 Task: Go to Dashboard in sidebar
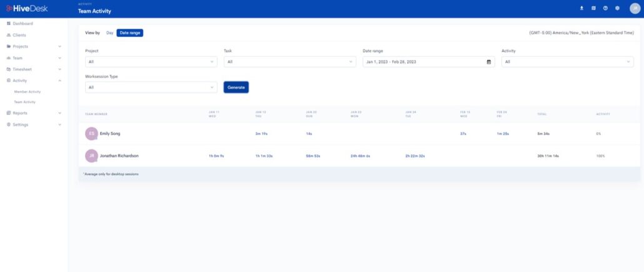tap(23, 24)
